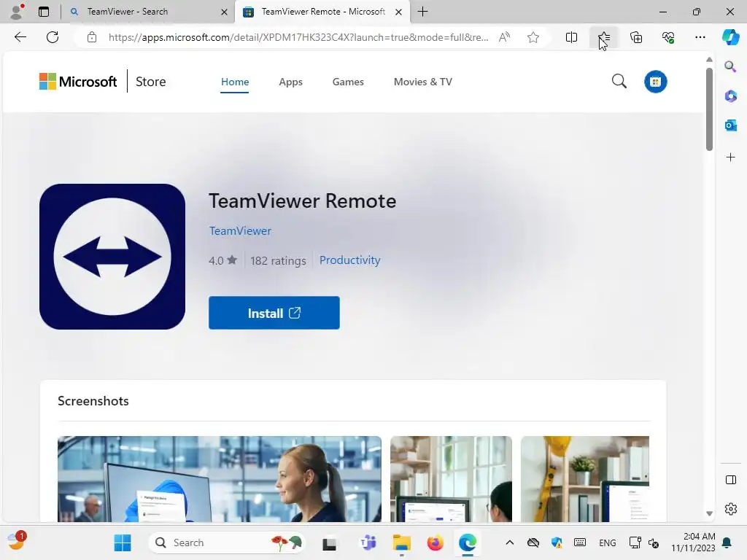747x560 pixels.
Task: Click the page vertical scrollbar thumb
Action: point(709,109)
